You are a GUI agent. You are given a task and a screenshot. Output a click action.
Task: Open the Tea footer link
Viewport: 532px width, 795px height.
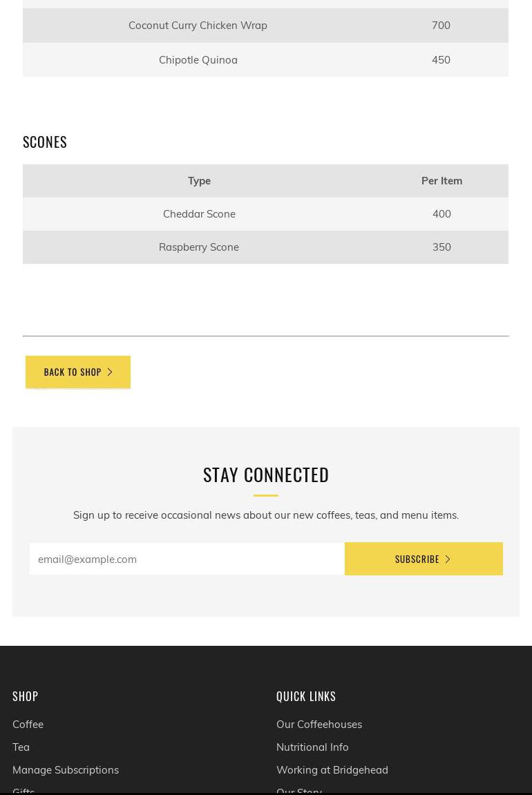21,747
